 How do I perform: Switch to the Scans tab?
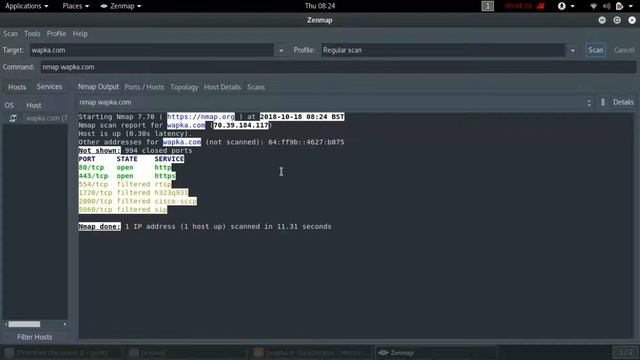tap(256, 87)
